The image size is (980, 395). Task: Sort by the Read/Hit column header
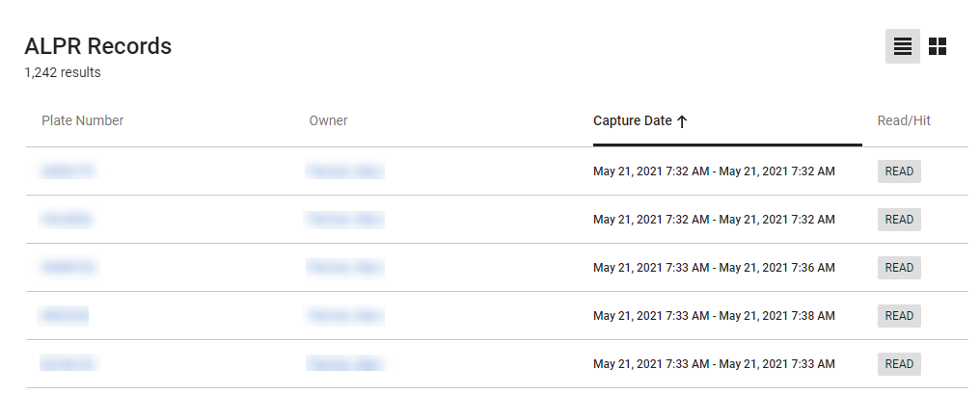(904, 120)
